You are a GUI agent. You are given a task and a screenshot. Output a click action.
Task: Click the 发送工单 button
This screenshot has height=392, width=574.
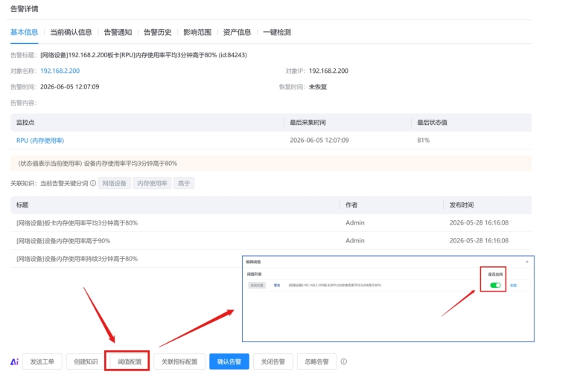coord(42,362)
